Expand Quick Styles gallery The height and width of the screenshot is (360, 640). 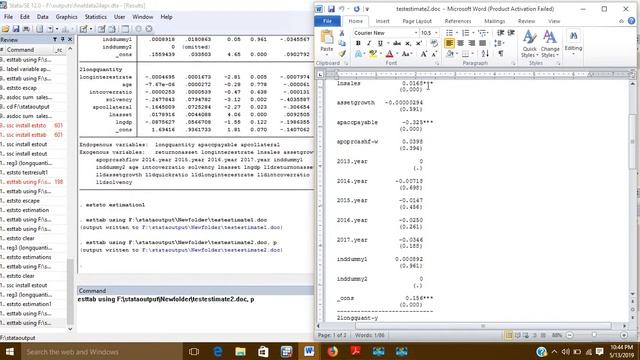coord(529,44)
